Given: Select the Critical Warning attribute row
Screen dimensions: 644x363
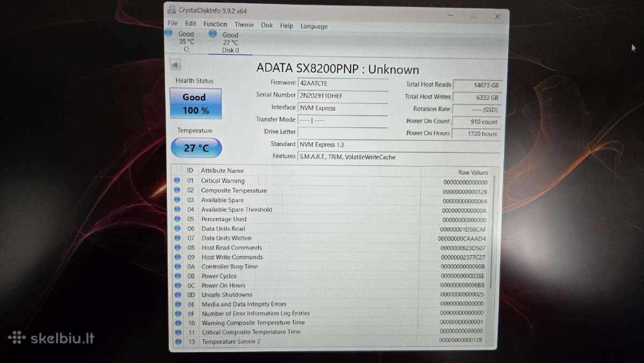Looking at the screenshot, I should pos(331,181).
